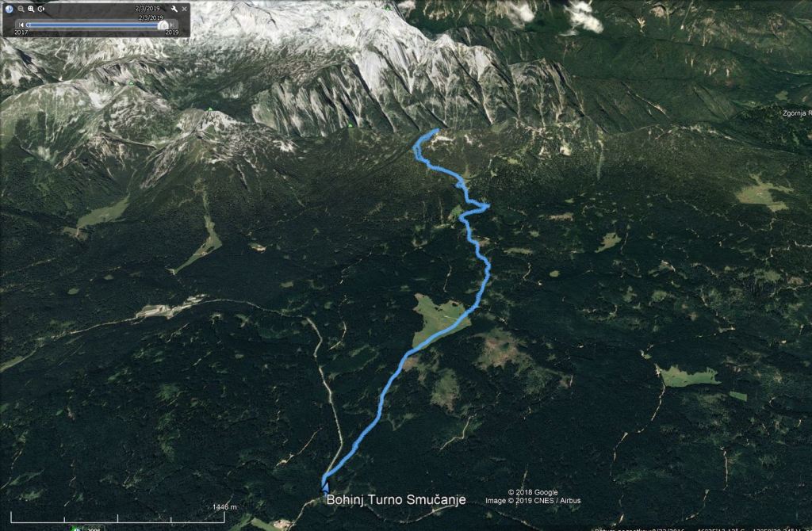
Task: Click the placemark icon at track start
Action: tap(324, 487)
